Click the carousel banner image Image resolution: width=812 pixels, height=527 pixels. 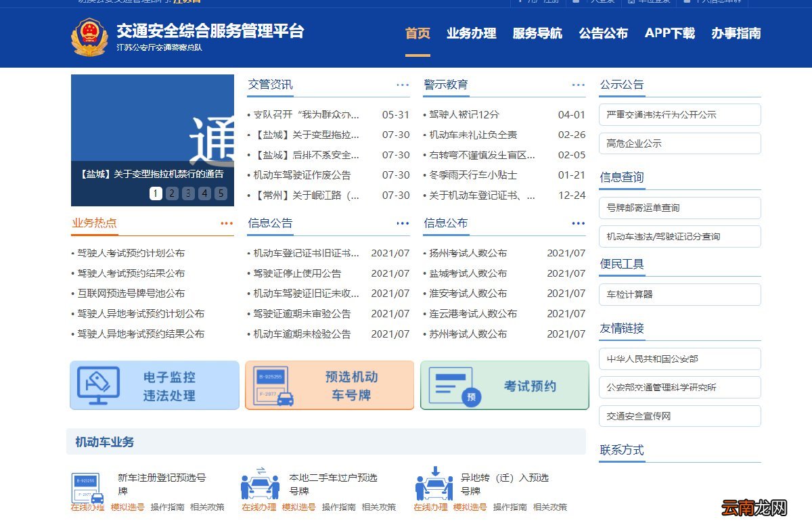[152, 140]
